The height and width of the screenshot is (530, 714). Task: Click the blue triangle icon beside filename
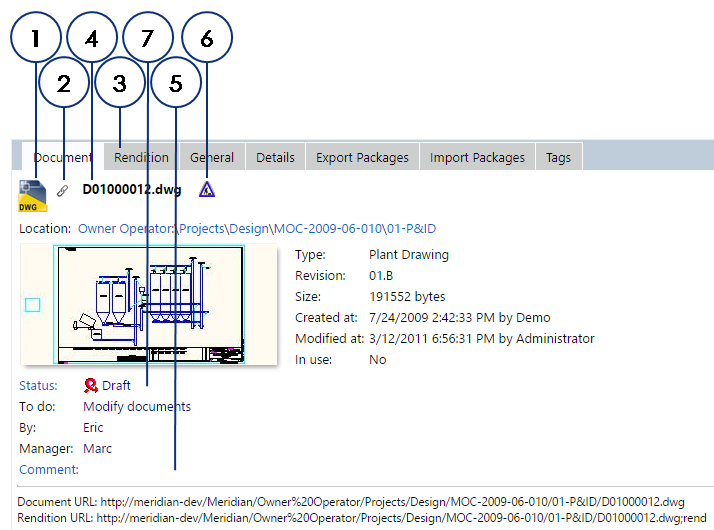pyautogui.click(x=206, y=190)
